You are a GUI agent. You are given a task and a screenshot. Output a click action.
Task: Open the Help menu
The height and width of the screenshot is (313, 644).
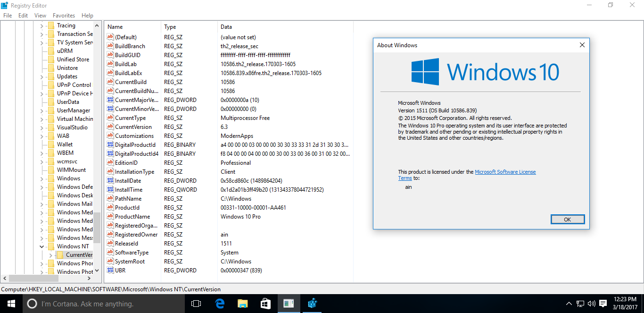87,16
